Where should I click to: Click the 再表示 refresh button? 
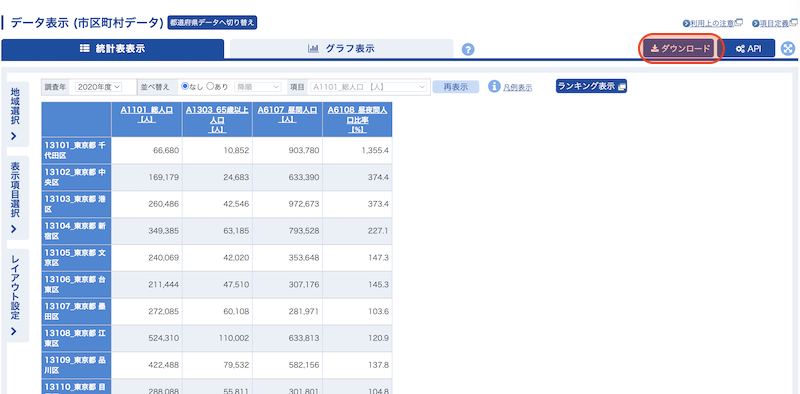[x=456, y=87]
